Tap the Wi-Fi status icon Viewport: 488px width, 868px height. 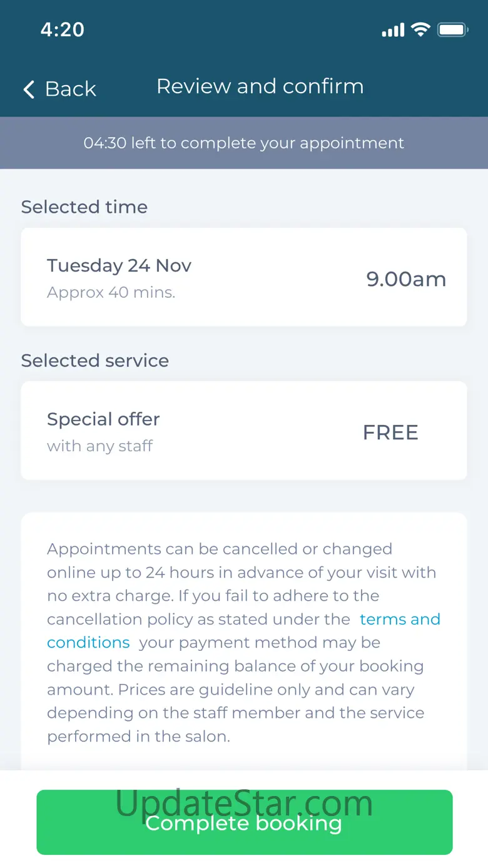(420, 29)
